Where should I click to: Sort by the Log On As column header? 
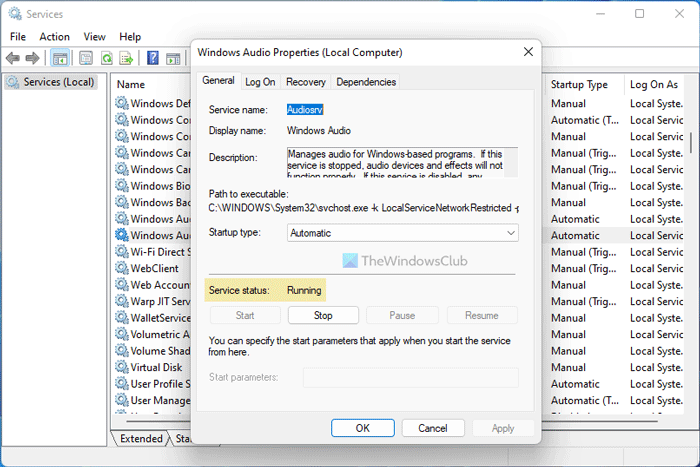654,84
